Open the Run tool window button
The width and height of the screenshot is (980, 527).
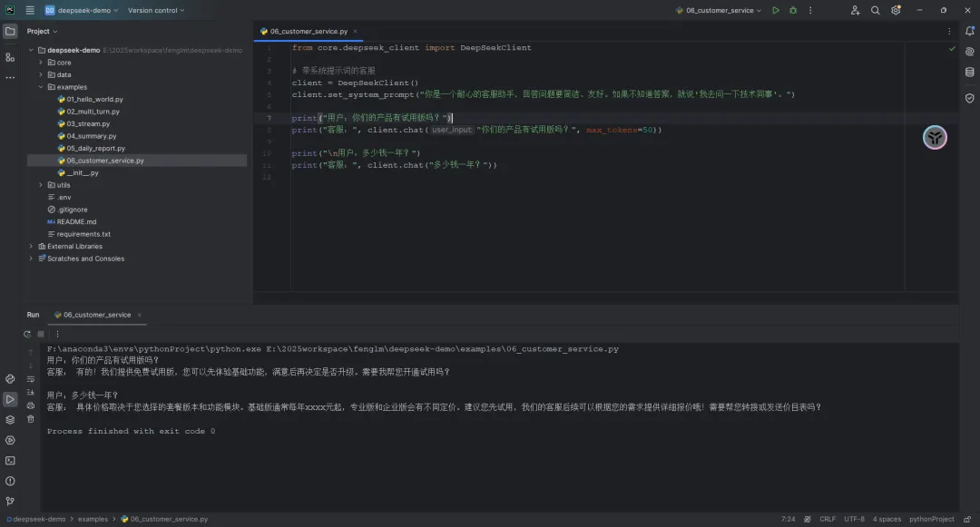10,399
